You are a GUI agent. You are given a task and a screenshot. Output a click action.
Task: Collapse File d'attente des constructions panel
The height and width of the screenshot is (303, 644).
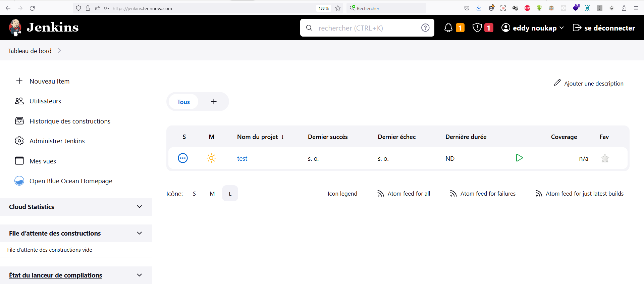click(x=140, y=233)
